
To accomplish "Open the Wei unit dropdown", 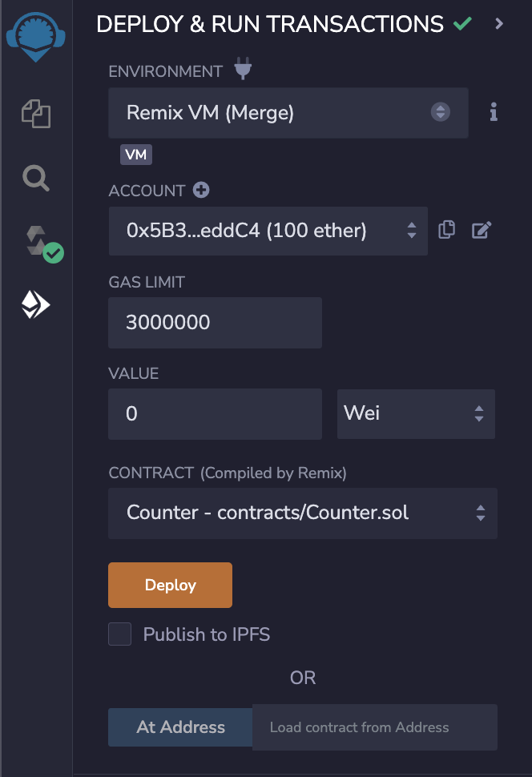I will 415,413.
